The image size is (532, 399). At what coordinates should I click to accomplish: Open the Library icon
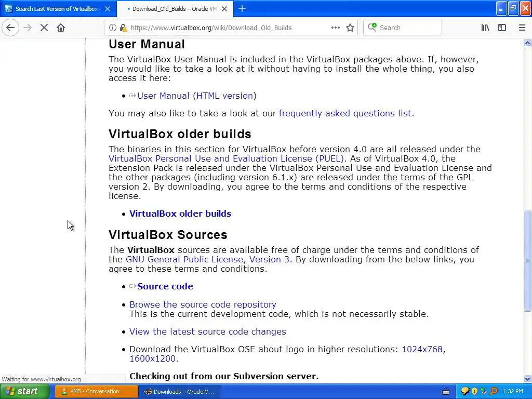click(485, 28)
